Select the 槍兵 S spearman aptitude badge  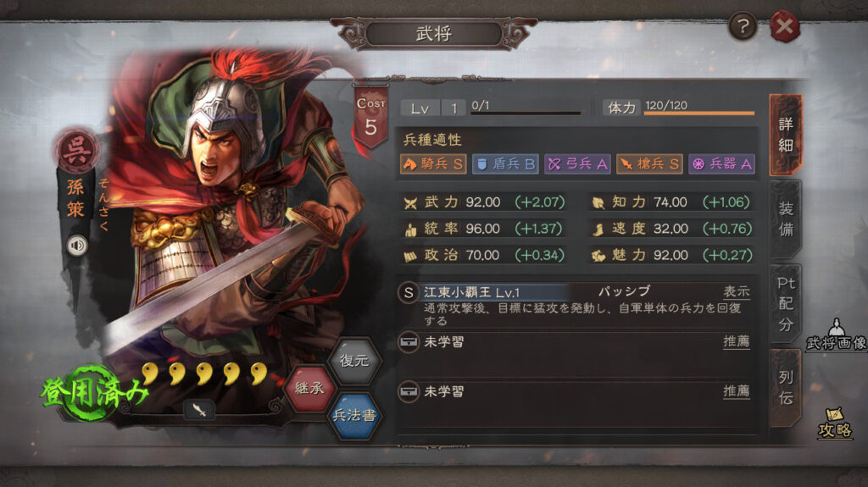[x=648, y=163]
